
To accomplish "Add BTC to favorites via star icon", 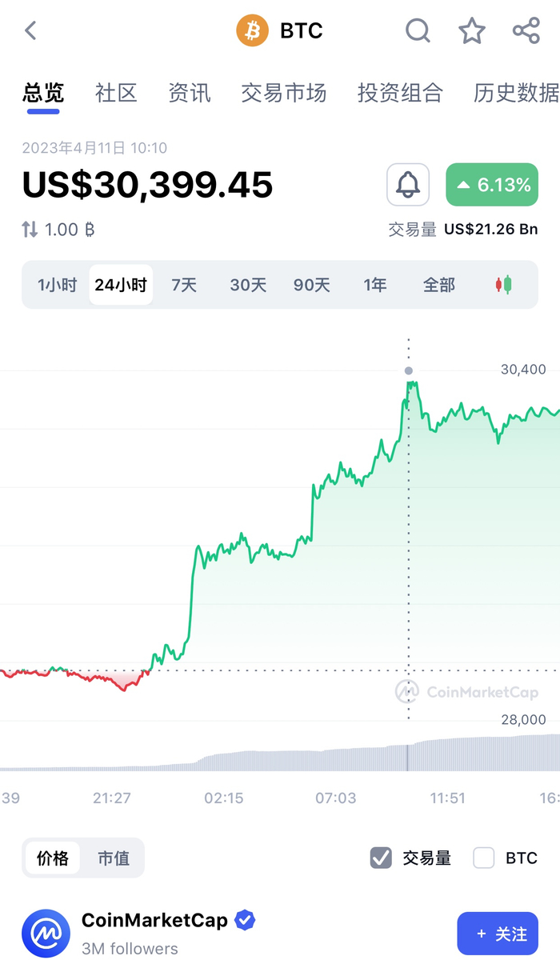I will [472, 30].
